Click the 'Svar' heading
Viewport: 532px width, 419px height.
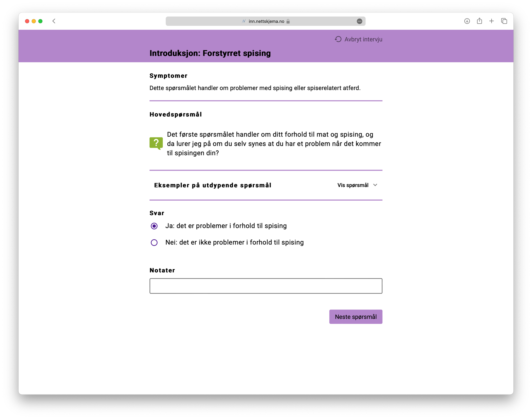click(x=157, y=213)
